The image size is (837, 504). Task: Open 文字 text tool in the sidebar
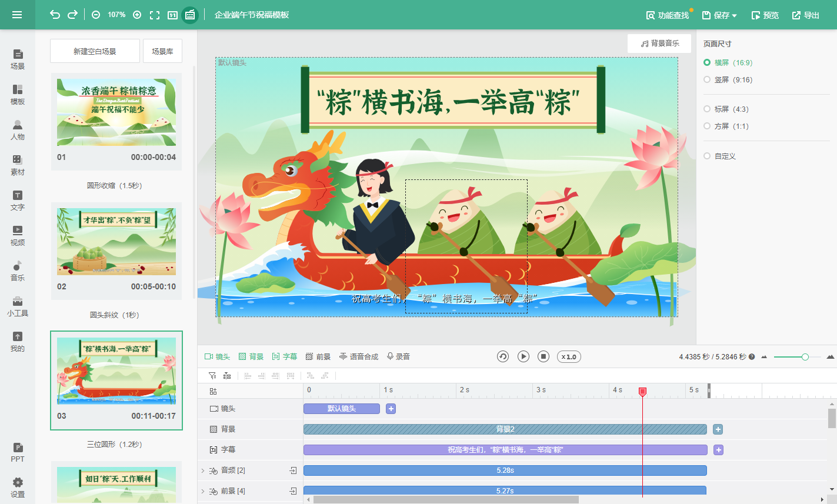coord(18,201)
